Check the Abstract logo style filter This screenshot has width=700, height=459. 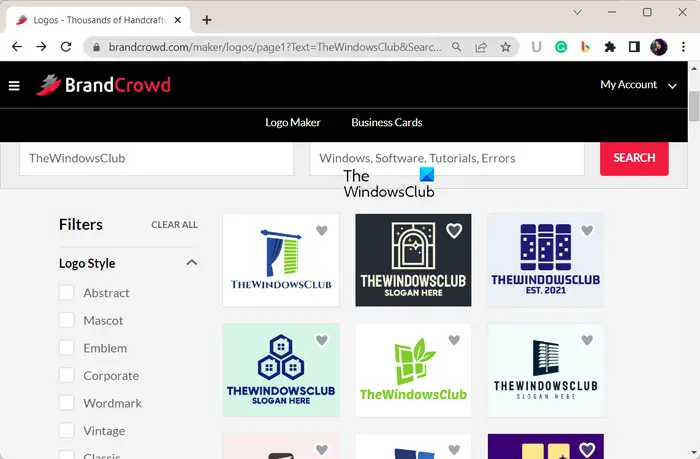[67, 293]
